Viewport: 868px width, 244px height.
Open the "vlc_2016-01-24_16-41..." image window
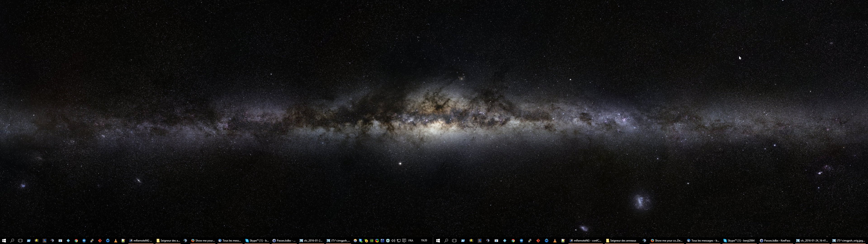pos(812,241)
